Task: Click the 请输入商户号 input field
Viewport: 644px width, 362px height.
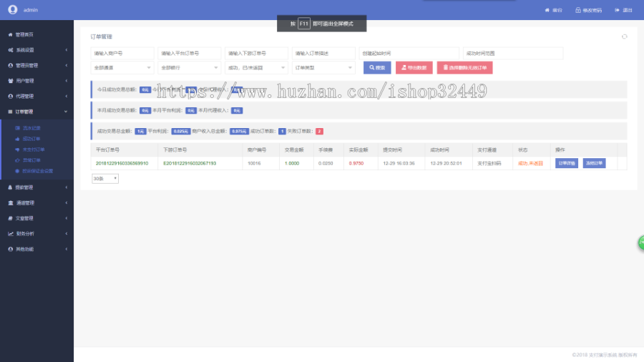Action: point(122,53)
